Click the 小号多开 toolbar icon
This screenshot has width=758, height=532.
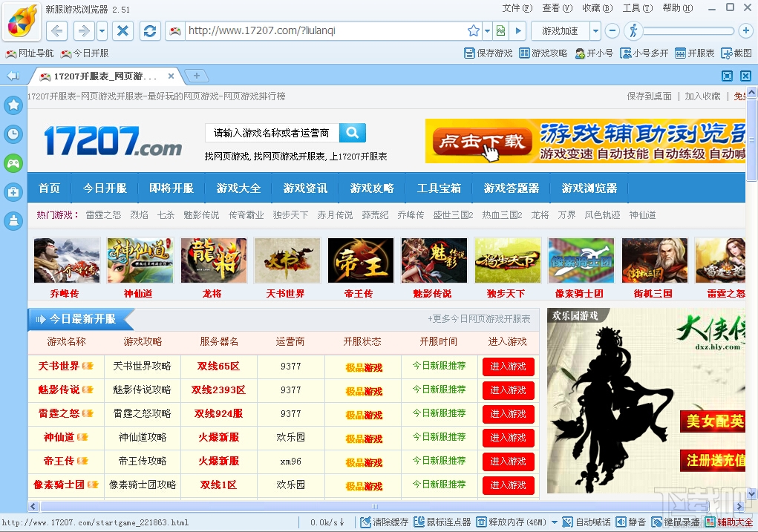644,53
